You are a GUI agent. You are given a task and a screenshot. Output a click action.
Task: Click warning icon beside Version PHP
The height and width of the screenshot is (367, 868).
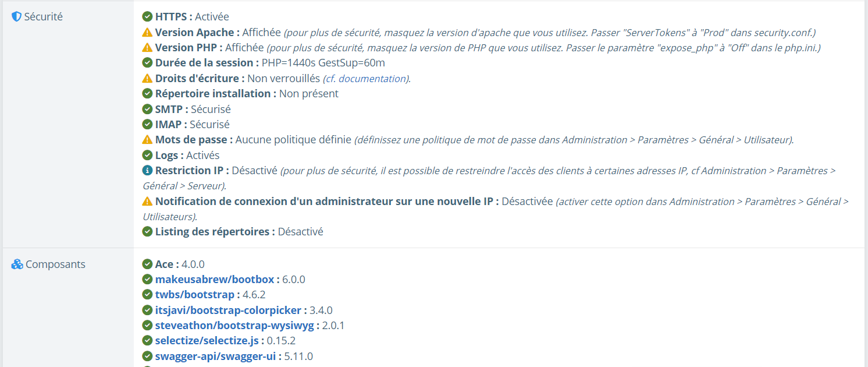pyautogui.click(x=148, y=48)
